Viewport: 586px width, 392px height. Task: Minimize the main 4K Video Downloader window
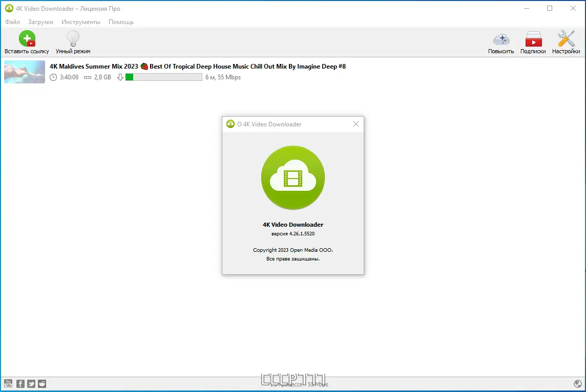pyautogui.click(x=527, y=8)
